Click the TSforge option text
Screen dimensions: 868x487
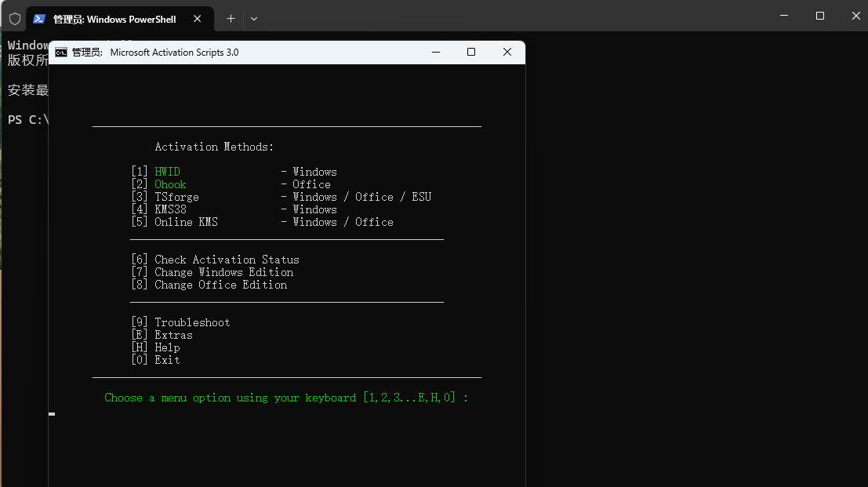176,197
